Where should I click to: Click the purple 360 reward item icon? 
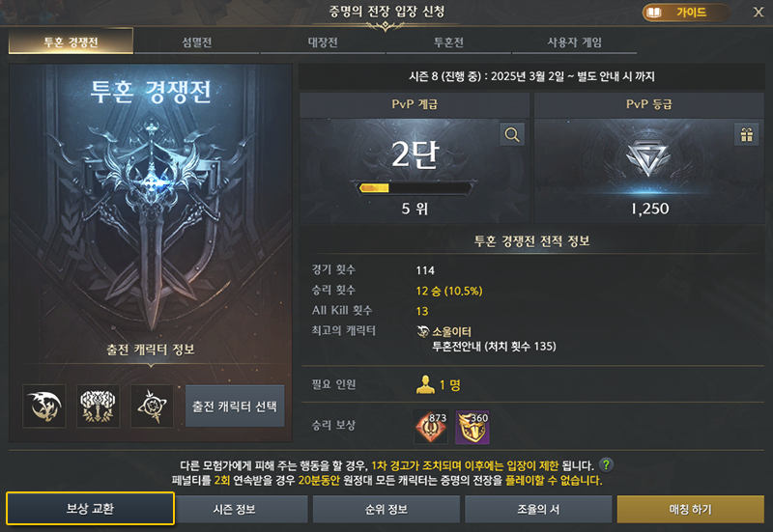pos(472,427)
